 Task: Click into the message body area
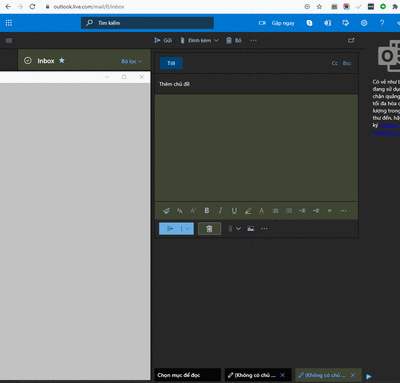coord(256,148)
